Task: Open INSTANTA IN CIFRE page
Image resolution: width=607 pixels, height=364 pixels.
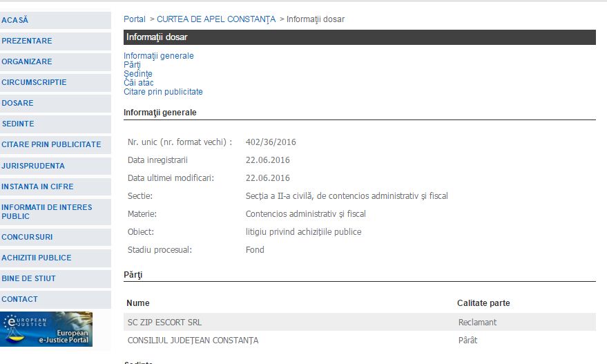Action: pyautogui.click(x=37, y=186)
